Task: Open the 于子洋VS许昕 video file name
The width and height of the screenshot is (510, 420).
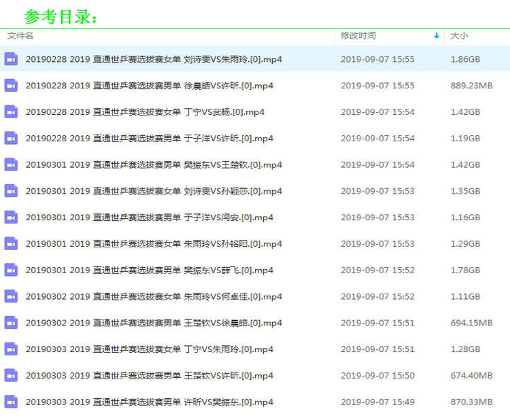Action: coord(150,139)
